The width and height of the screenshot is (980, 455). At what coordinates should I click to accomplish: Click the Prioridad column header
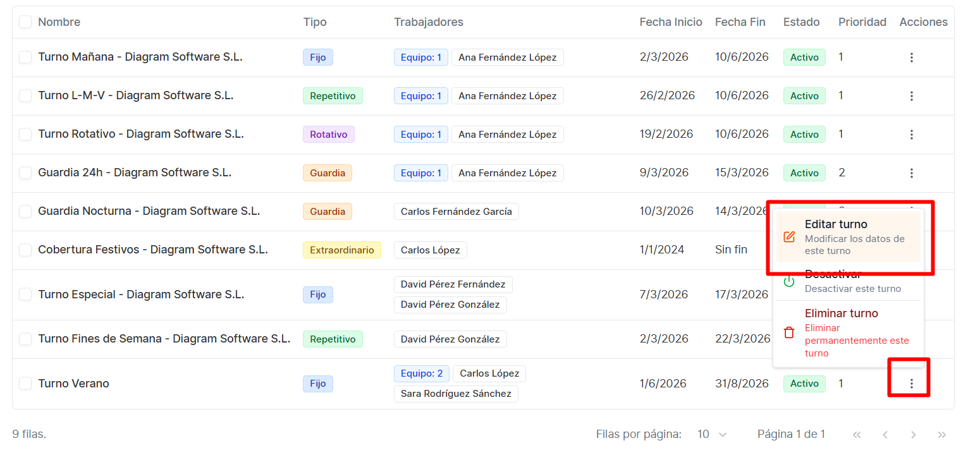click(x=862, y=22)
